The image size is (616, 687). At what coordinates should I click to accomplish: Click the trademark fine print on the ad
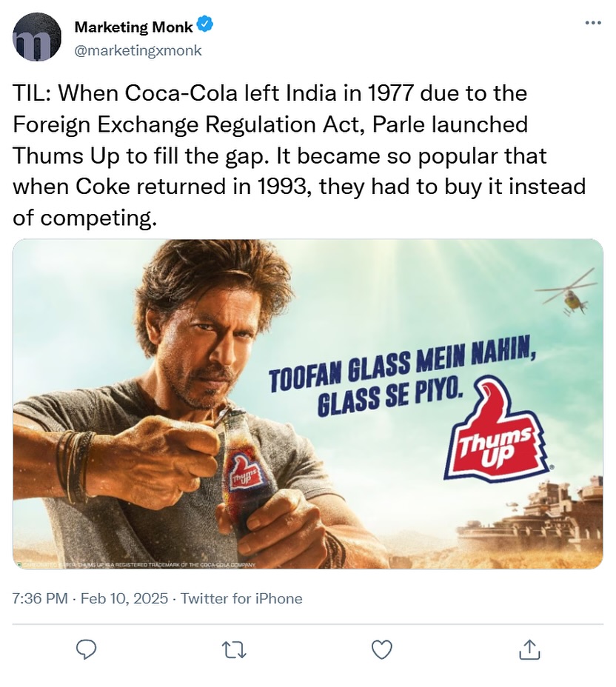[141, 564]
